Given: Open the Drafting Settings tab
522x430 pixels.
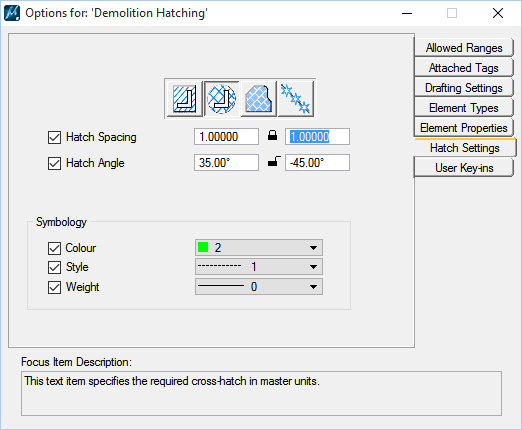Looking at the screenshot, I should tap(464, 88).
